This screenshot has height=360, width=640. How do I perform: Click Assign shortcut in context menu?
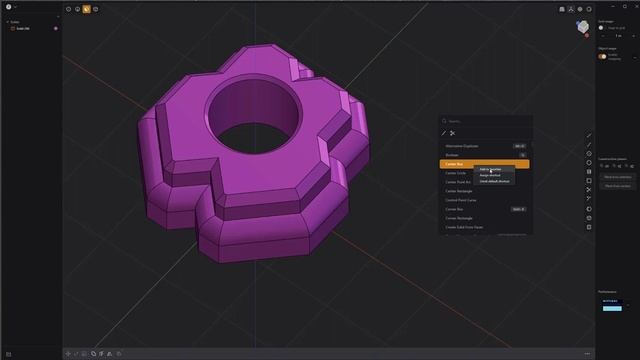click(x=494, y=175)
